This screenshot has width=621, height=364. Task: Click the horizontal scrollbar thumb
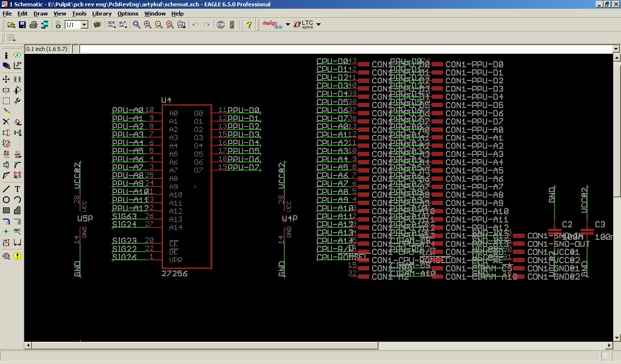(x=204, y=346)
